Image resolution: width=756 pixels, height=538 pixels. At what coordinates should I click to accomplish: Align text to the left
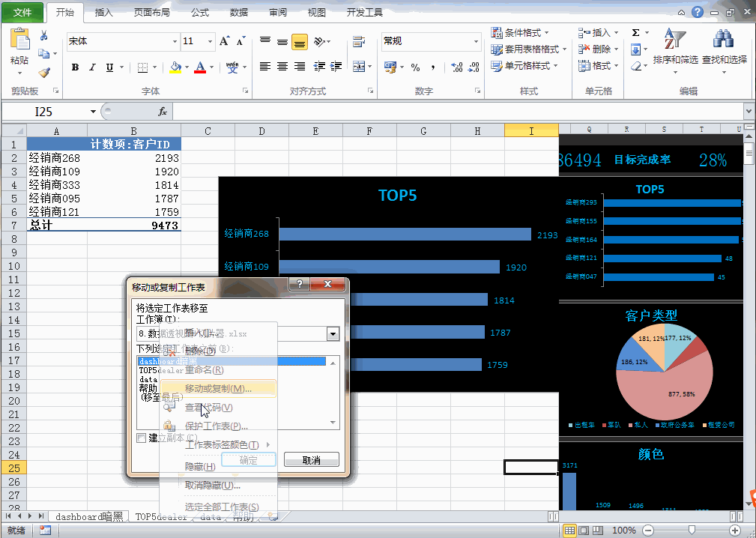264,66
